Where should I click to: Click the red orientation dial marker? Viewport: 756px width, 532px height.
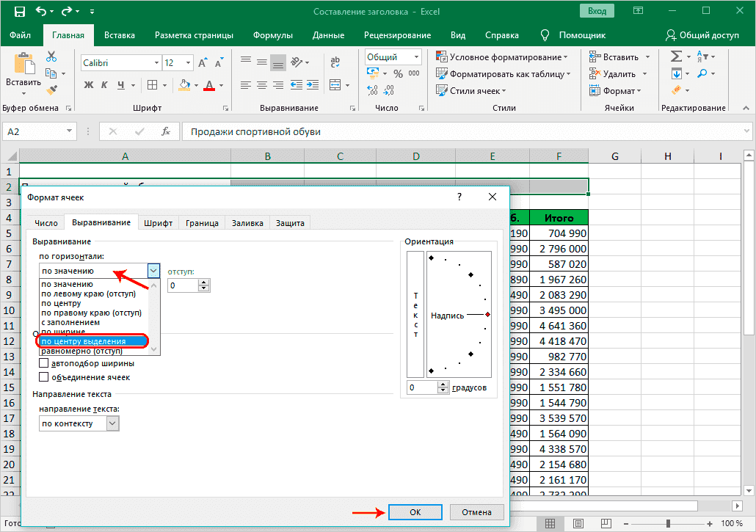pos(487,315)
